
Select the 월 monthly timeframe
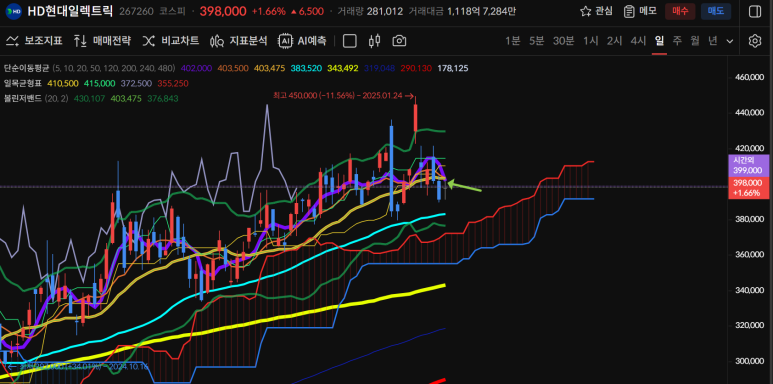(695, 41)
